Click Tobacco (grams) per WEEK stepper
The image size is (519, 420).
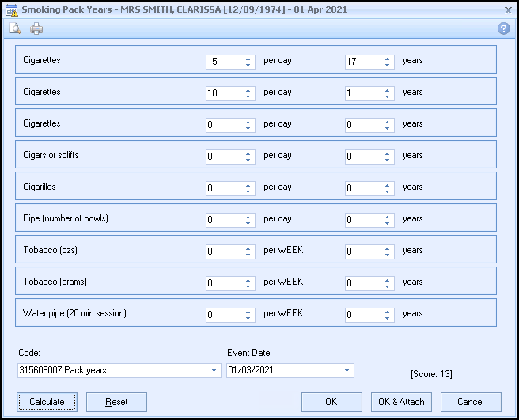click(248, 282)
